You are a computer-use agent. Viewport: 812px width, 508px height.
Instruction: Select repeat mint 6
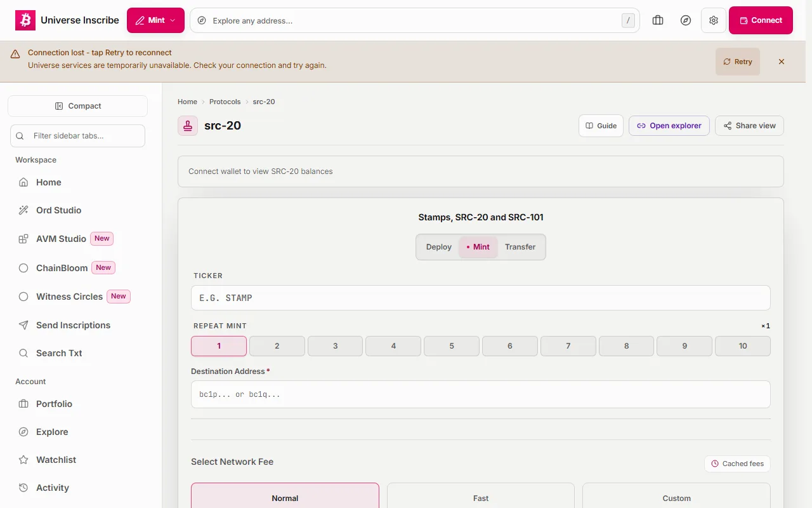point(510,346)
